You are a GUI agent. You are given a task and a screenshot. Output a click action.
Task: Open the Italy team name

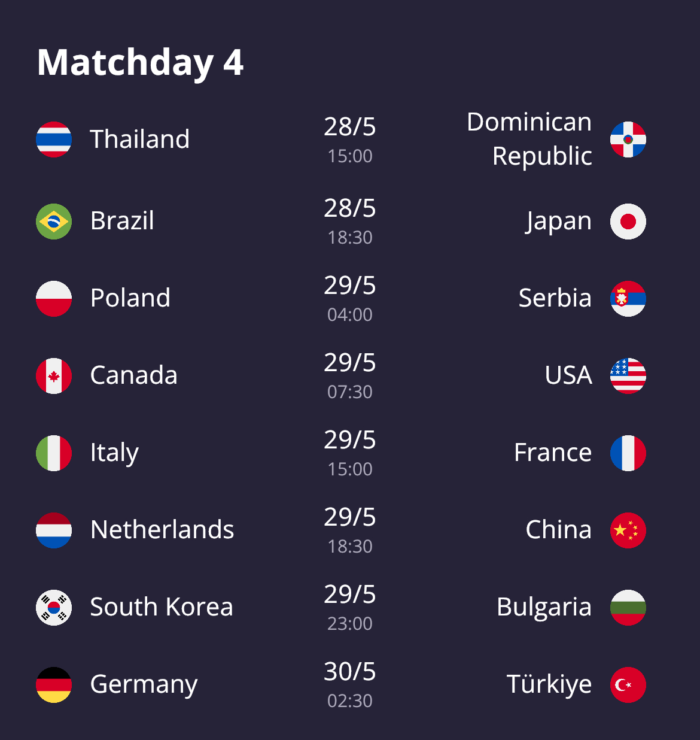point(114,453)
